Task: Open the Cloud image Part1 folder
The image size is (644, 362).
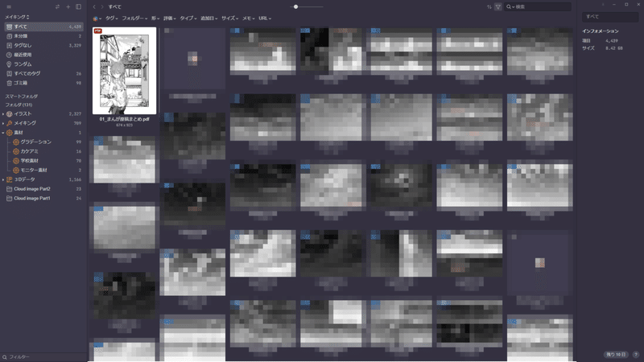Action: tap(43, 199)
